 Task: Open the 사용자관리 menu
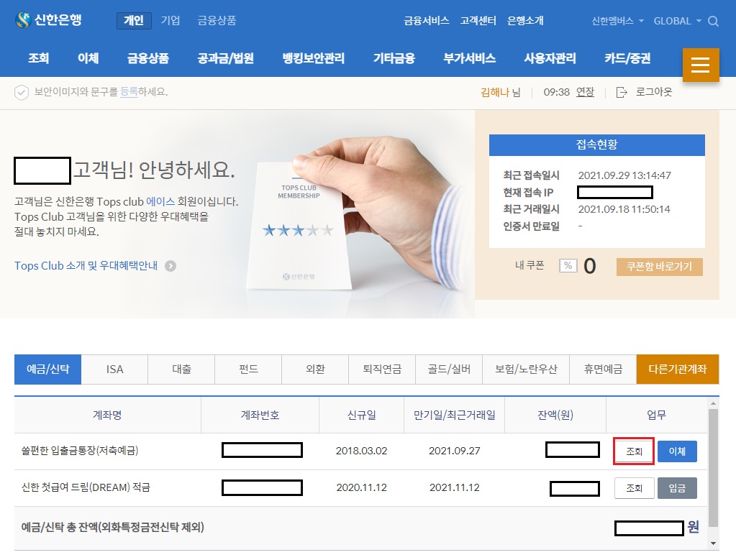550,58
